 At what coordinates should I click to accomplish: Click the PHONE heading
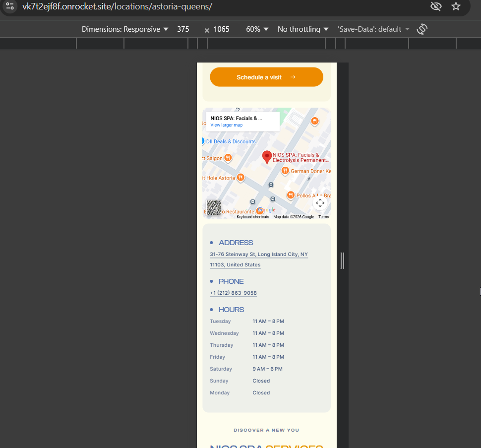[x=231, y=281]
